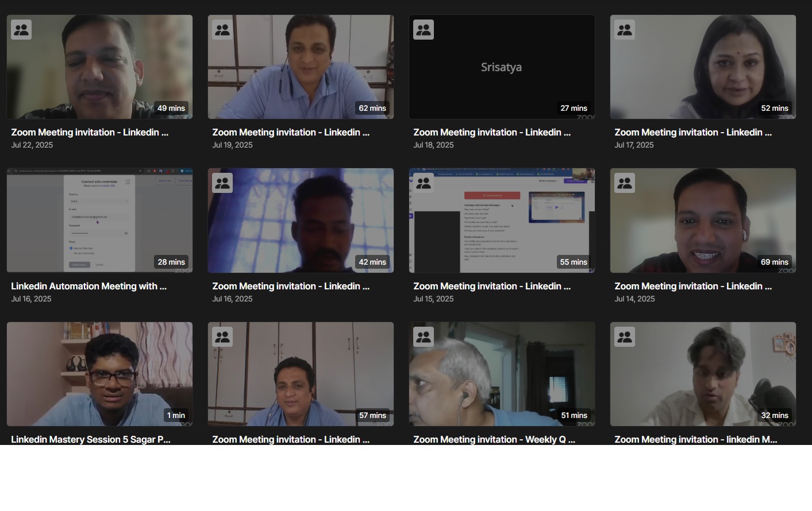Open the Linkedin Automation Meeting title link
Image resolution: width=812 pixels, height=511 pixels.
click(88, 286)
